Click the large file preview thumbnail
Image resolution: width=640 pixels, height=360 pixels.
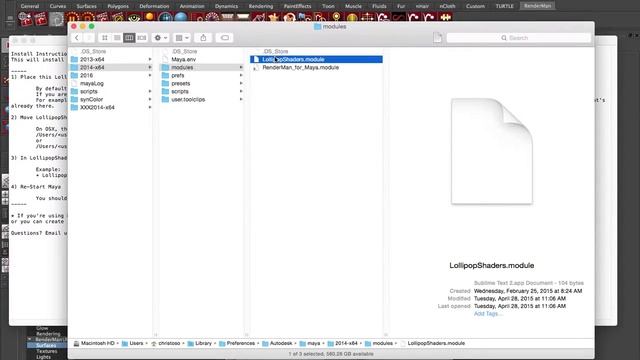click(492, 151)
